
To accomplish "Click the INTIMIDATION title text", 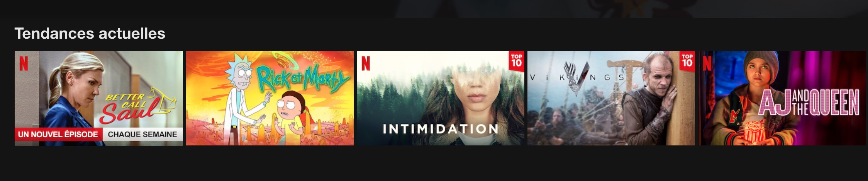I will click(441, 129).
